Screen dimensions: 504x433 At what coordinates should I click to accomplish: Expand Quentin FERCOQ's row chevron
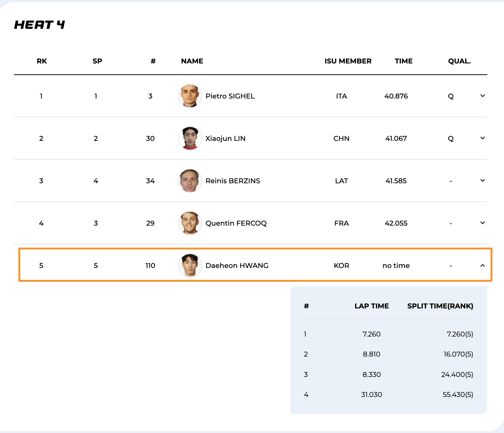click(483, 223)
